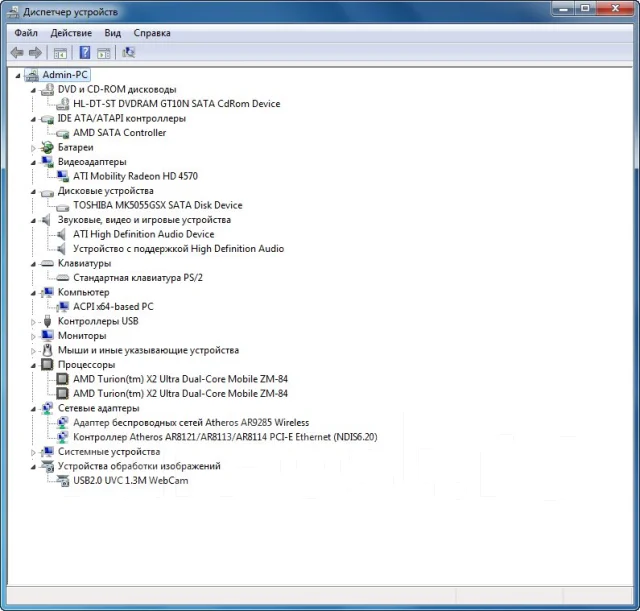Click the properties pane toolbar icon
Viewport: 640px width, 611px height.
[104, 53]
